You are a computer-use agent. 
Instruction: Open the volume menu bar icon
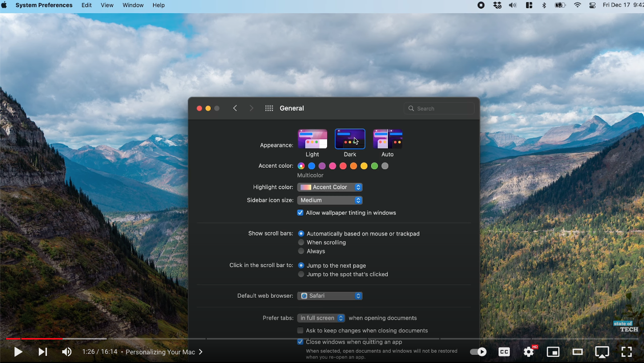click(513, 5)
